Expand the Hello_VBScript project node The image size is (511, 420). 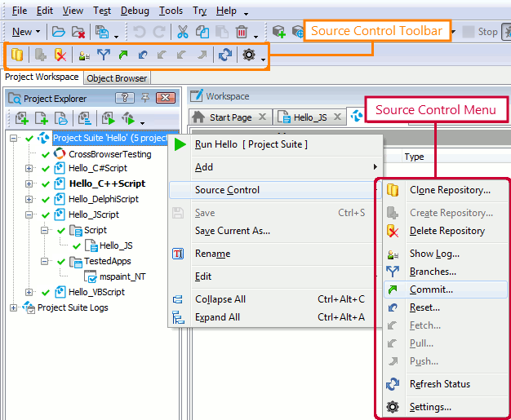[x=29, y=292]
